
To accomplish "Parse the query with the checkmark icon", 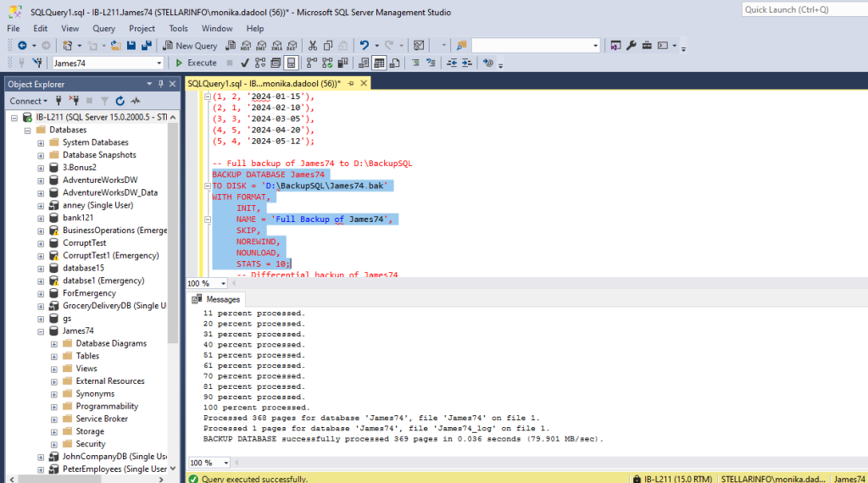I will pyautogui.click(x=245, y=63).
